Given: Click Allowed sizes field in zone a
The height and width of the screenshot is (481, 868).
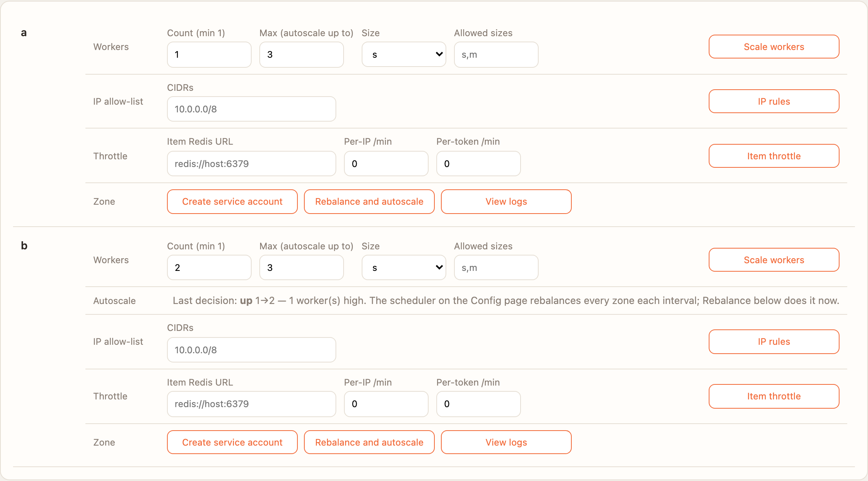Looking at the screenshot, I should pyautogui.click(x=496, y=54).
